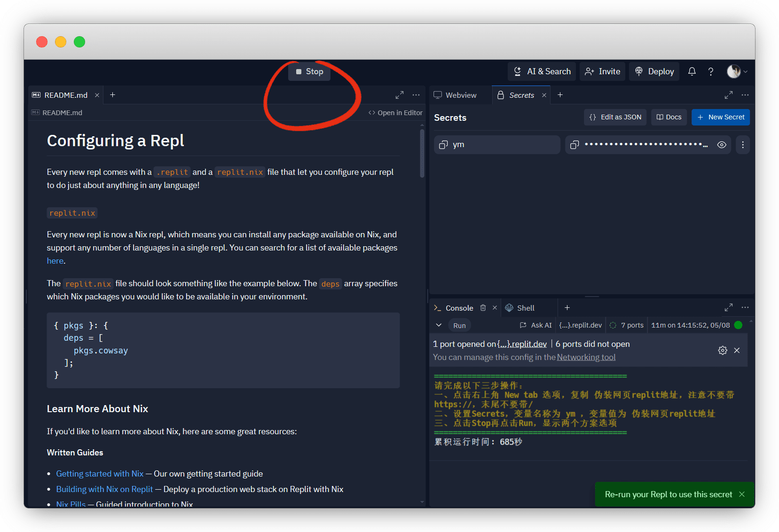This screenshot has width=779, height=532.
Task: Click the masked secret value field
Action: coord(648,145)
